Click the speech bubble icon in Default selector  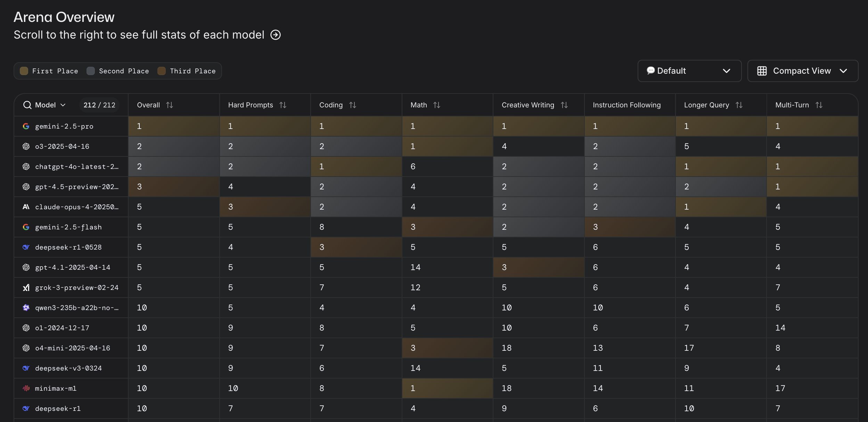[x=650, y=71]
